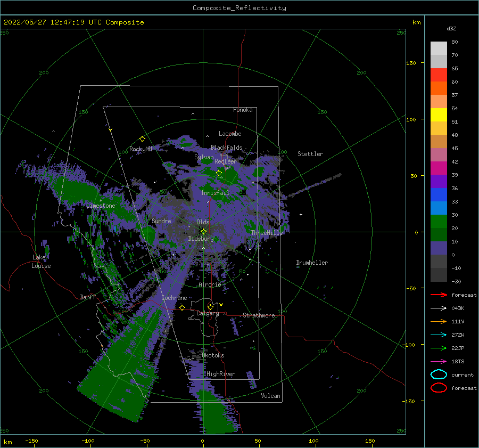Click the Didsbury city label
Viewport: 479px width, 448px height.
[201, 239]
